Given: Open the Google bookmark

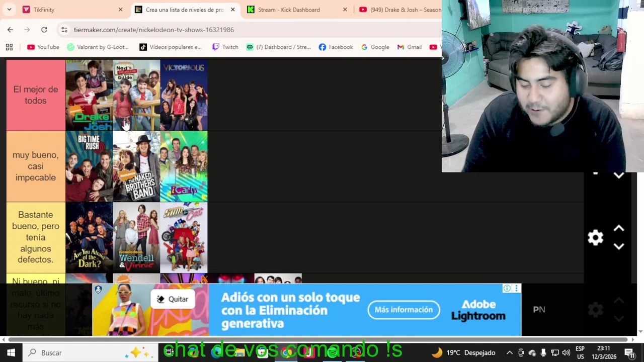Looking at the screenshot, I should [x=375, y=47].
